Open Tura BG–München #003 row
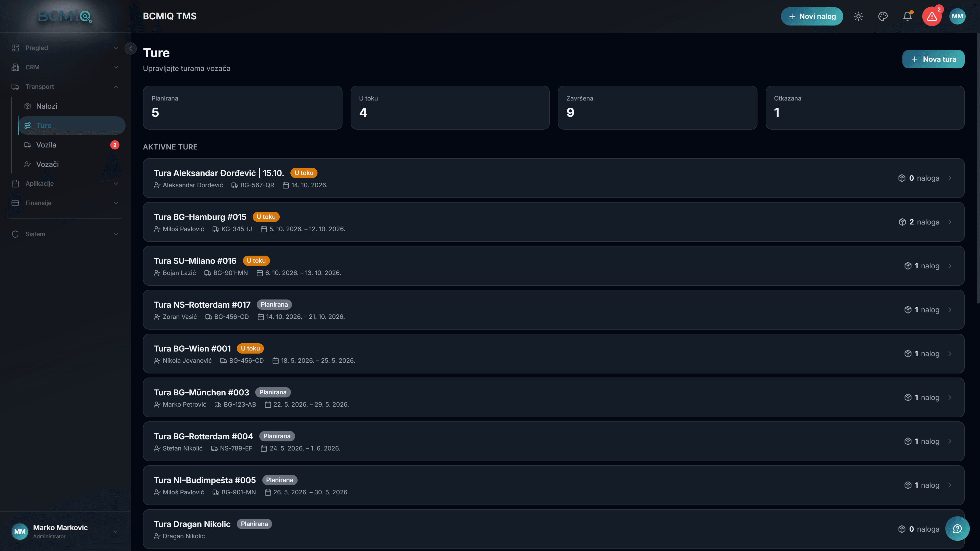The image size is (980, 551). point(554,397)
